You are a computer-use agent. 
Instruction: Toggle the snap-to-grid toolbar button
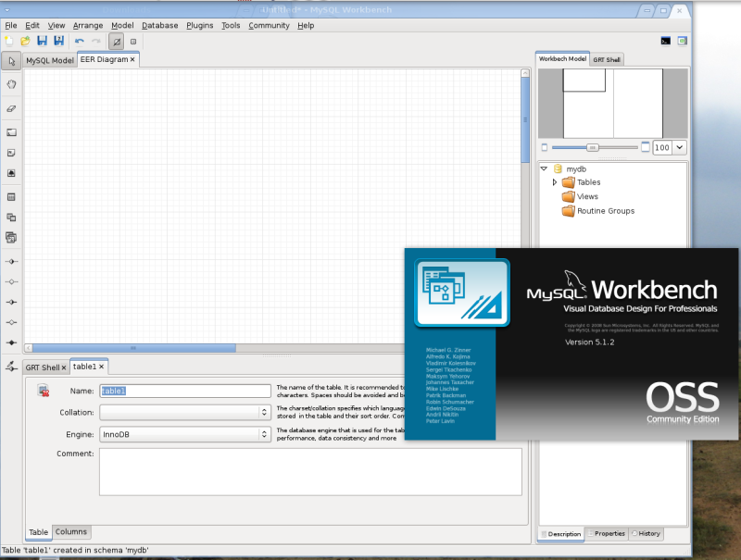pos(133,42)
